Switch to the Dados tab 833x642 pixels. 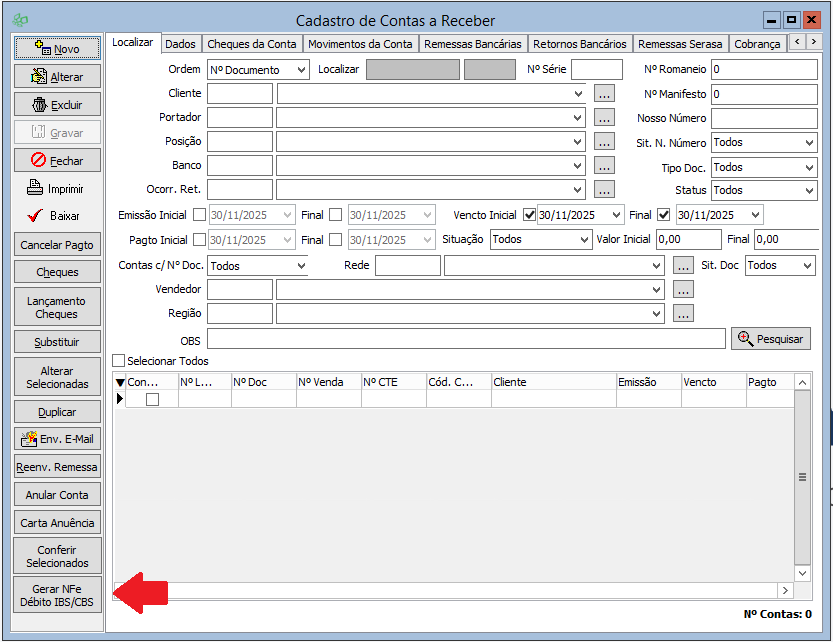click(x=180, y=44)
